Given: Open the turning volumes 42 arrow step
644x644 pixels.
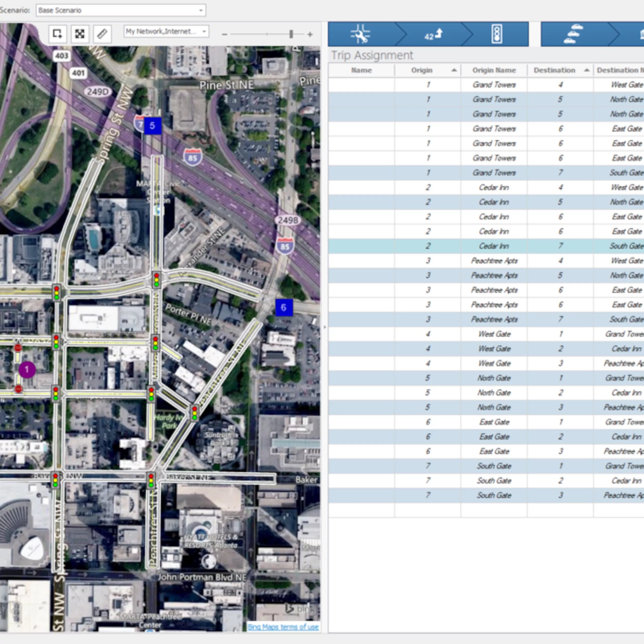Looking at the screenshot, I should (x=433, y=34).
